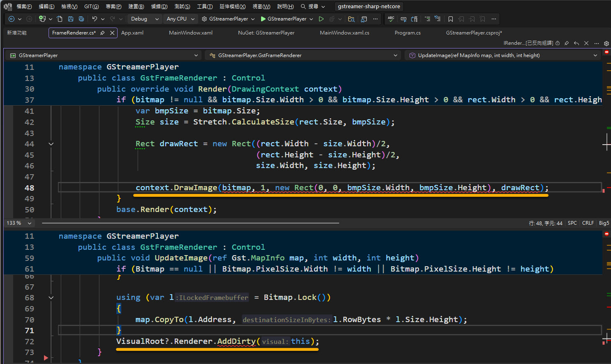
Task: Click the navigate backward arrow icon
Action: click(12, 19)
